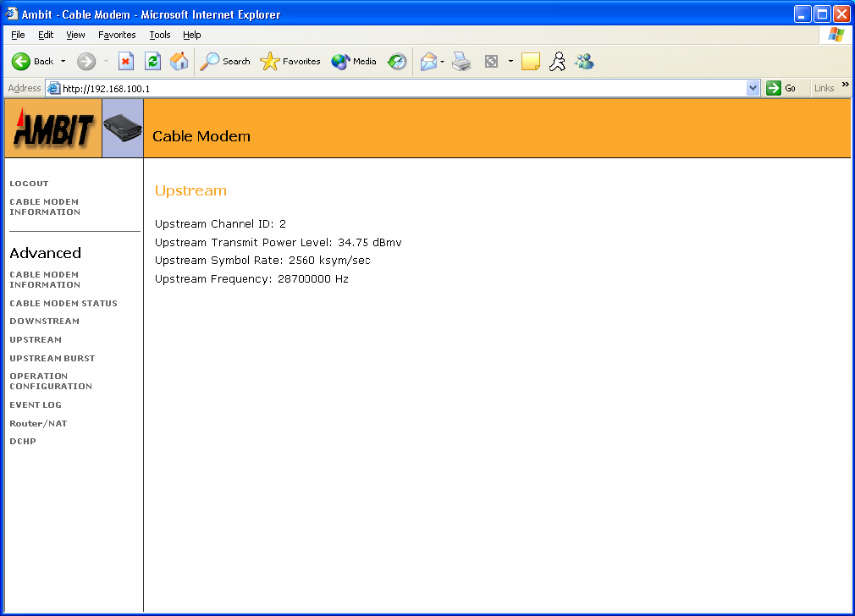855x616 pixels.
Task: Open the View menu
Action: (x=75, y=35)
